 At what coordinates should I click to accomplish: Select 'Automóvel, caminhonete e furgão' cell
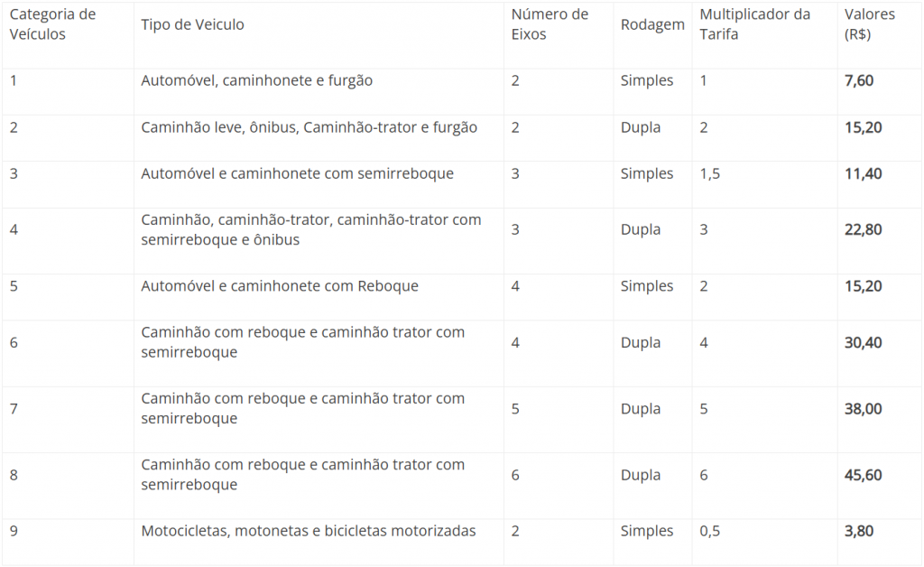pos(256,80)
